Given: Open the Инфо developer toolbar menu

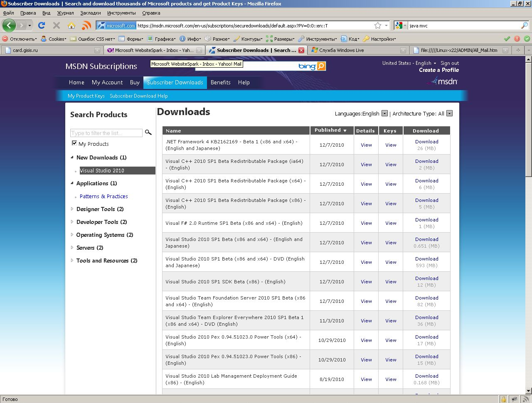Looking at the screenshot, I should coord(190,39).
